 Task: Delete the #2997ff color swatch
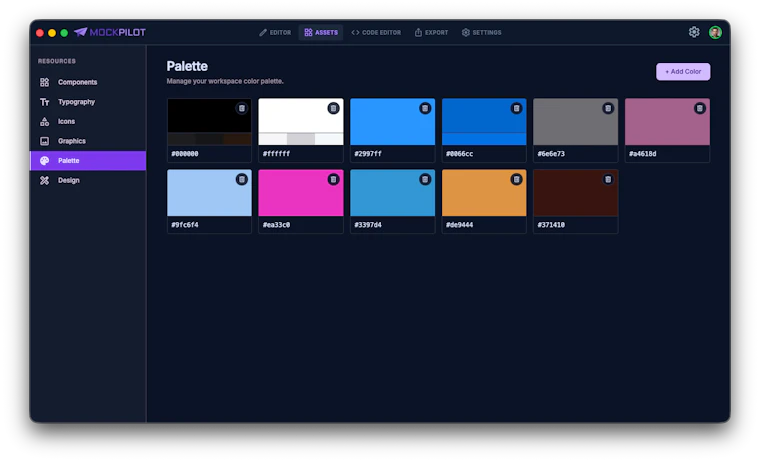click(x=425, y=109)
